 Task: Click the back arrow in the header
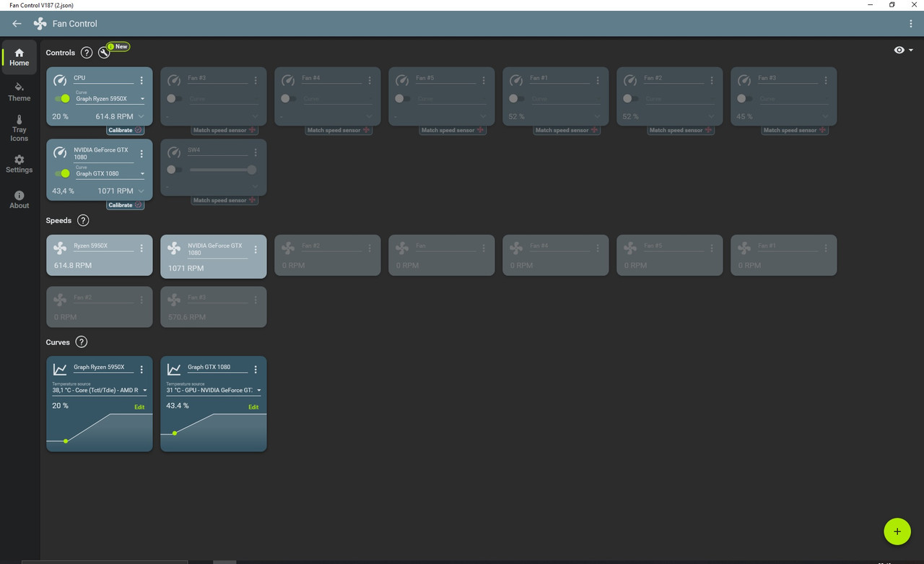coord(17,23)
